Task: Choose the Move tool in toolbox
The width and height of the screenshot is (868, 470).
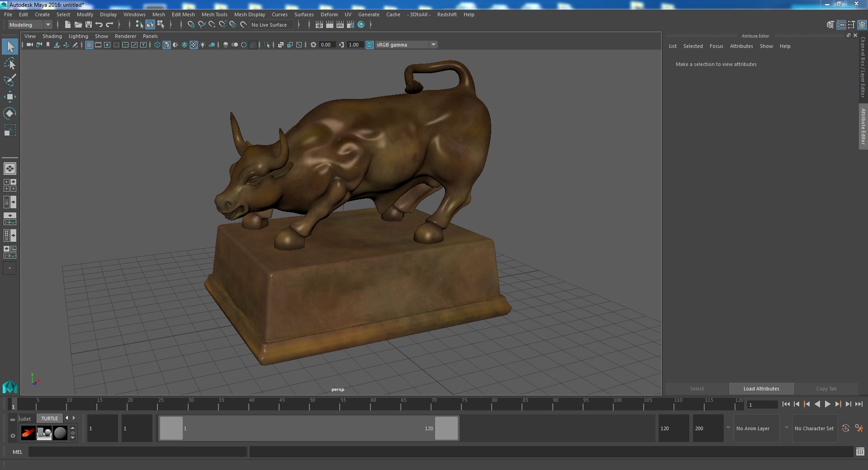Action: click(x=10, y=97)
